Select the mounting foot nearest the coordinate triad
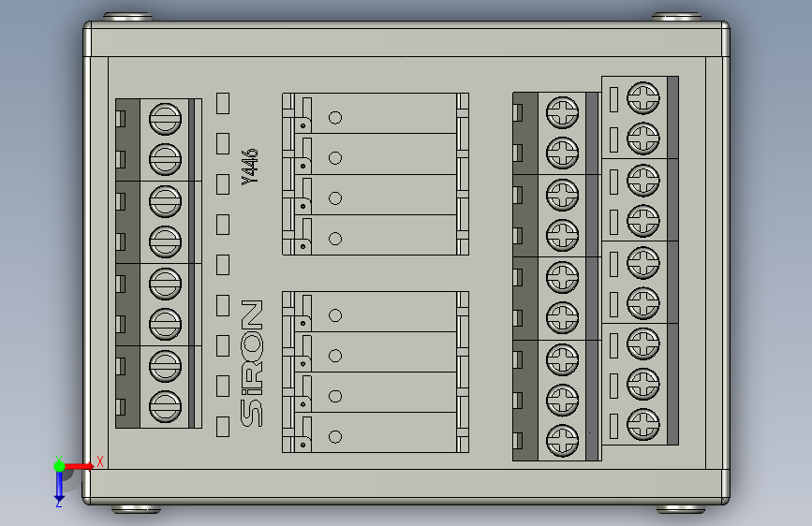812x526 pixels. [136, 509]
